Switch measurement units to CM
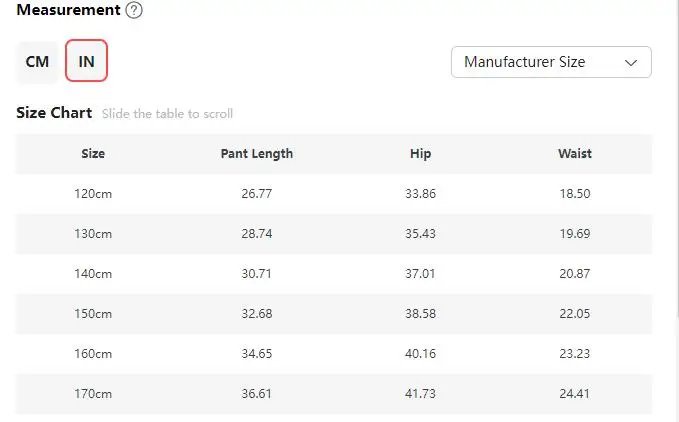 click(x=37, y=61)
